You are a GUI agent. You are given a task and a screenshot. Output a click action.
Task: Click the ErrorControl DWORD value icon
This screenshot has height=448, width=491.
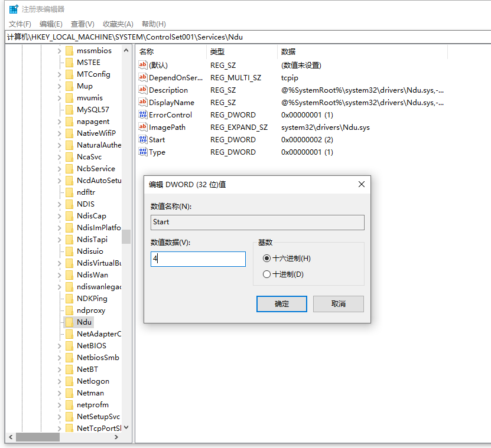pos(142,115)
